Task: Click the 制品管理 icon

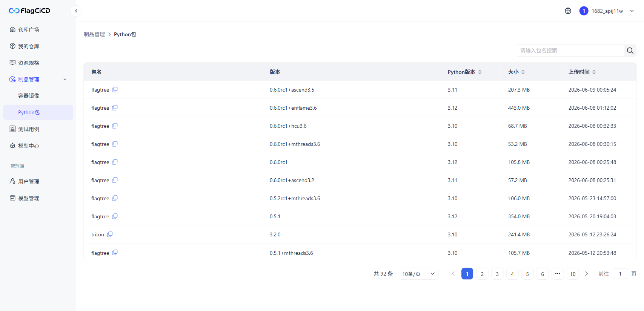Action: pos(12,79)
